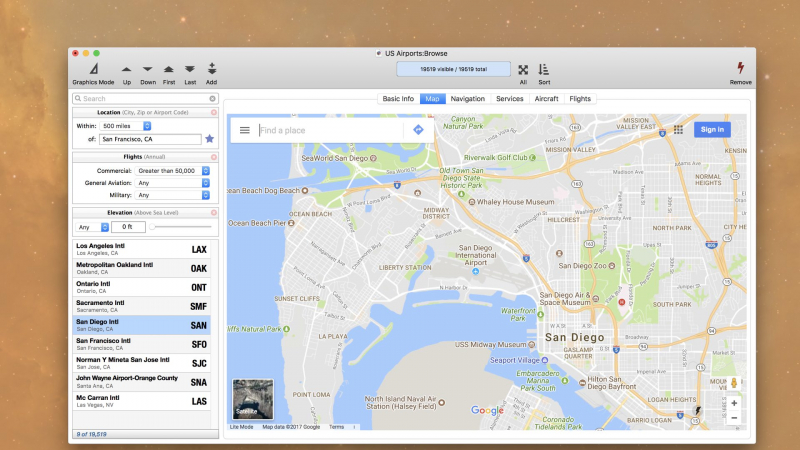Select the Street View pegman
The image size is (800, 450).
click(x=734, y=383)
